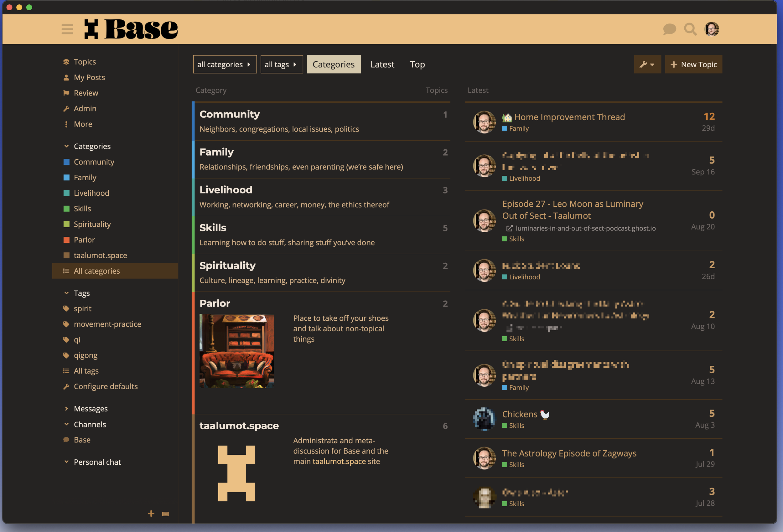
Task: Collapse the Tags sidebar section
Action: coord(66,293)
